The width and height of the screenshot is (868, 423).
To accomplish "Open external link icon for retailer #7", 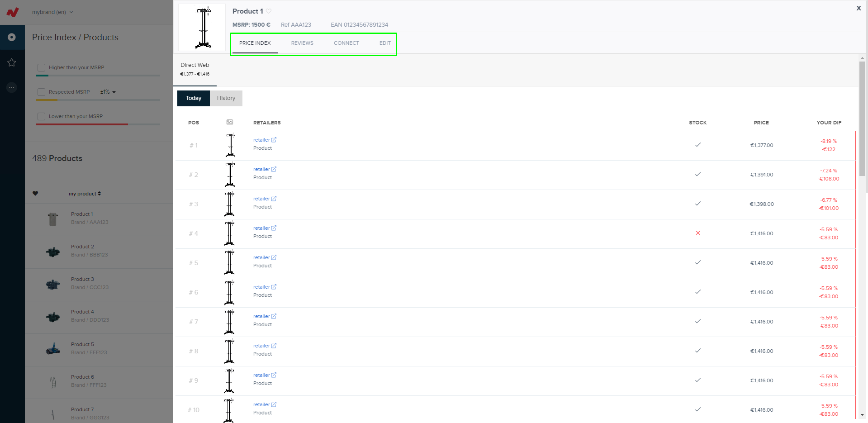I will coord(274,316).
